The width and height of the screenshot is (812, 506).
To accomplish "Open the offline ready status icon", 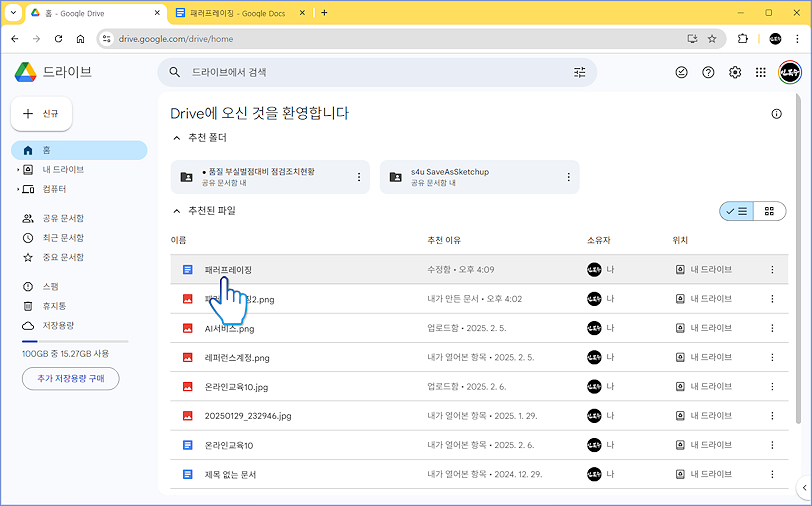I will (x=682, y=73).
